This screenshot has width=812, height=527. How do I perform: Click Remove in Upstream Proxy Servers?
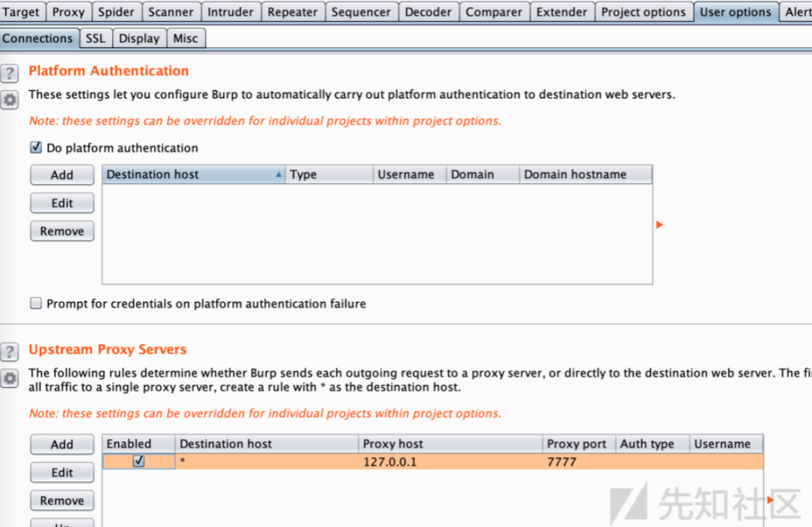pyautogui.click(x=62, y=500)
